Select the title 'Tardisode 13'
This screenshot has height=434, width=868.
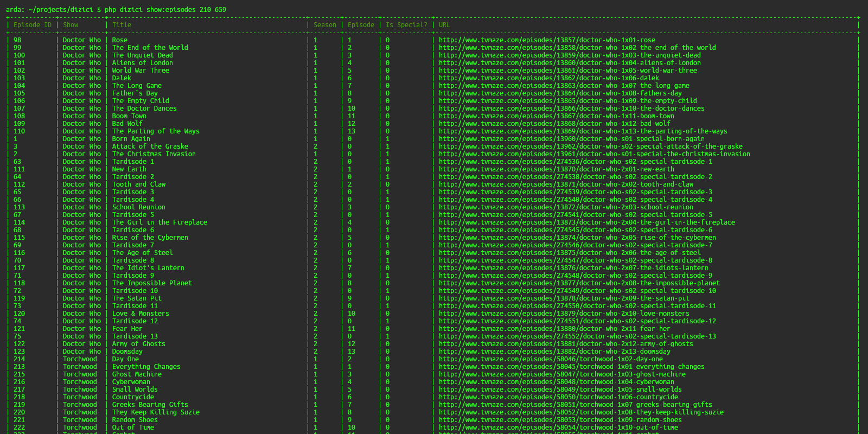[x=135, y=336]
